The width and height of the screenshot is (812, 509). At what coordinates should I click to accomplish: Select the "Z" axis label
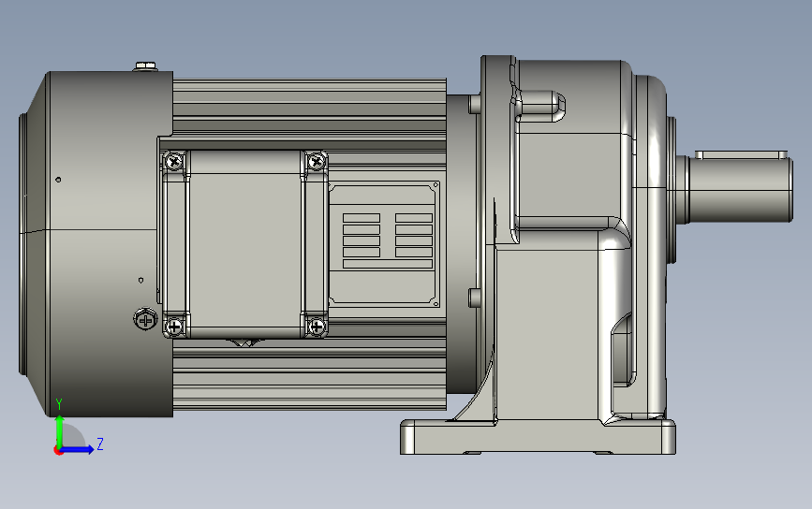(x=100, y=444)
